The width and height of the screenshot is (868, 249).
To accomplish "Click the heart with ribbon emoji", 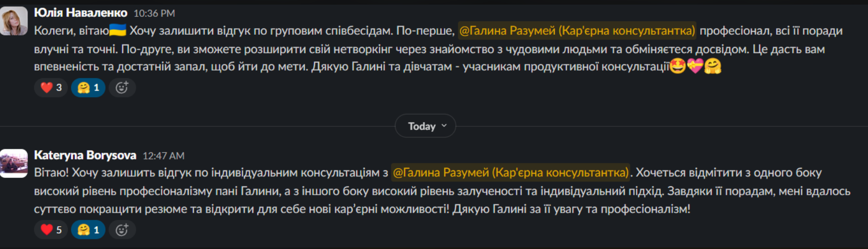I will [695, 66].
